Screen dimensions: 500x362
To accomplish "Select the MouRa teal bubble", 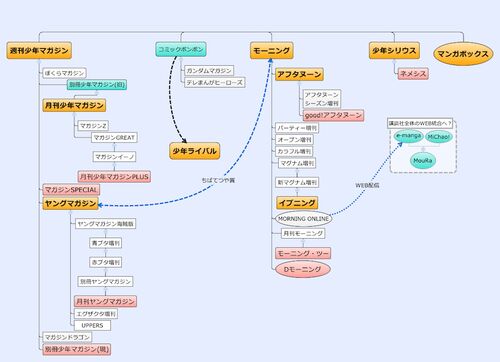I will click(x=423, y=161).
